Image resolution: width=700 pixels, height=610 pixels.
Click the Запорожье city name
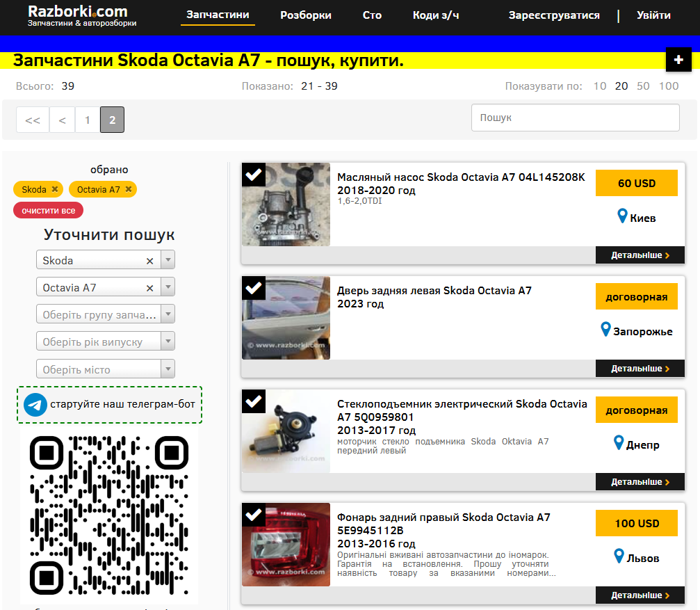tap(643, 332)
